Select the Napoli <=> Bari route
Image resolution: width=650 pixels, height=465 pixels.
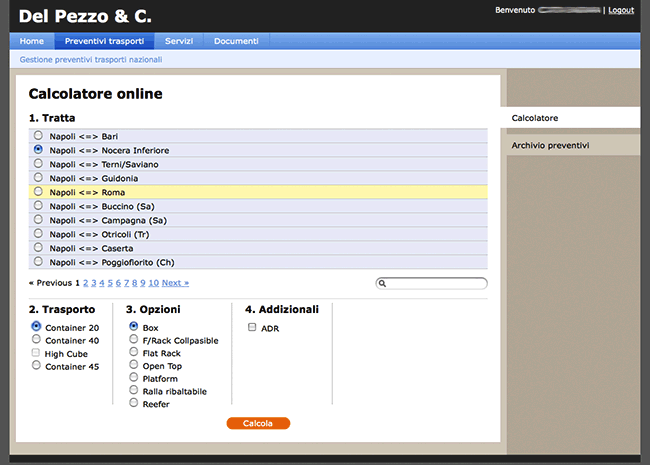38,136
